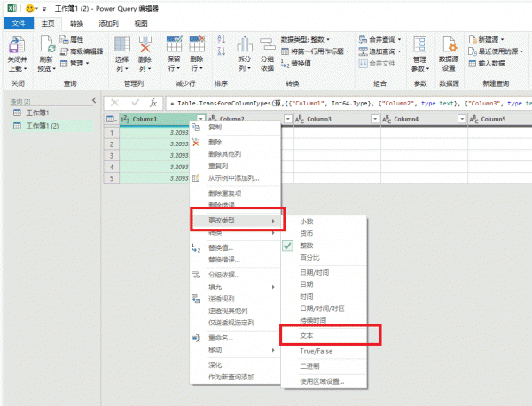The image size is (532, 406).
Task: Switch to the Transform (转换) tab
Action: tap(76, 24)
